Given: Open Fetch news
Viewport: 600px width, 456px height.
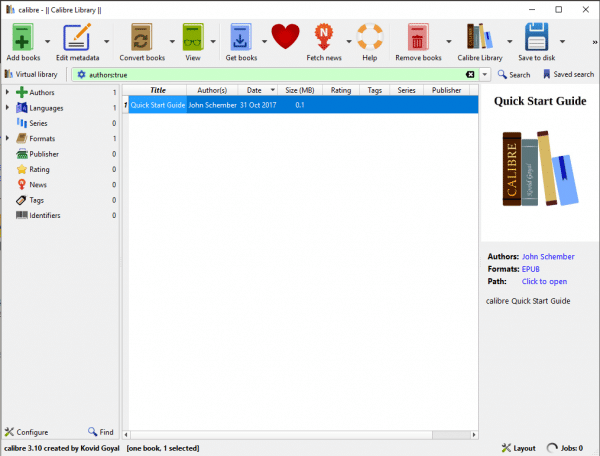Looking at the screenshot, I should tap(324, 38).
